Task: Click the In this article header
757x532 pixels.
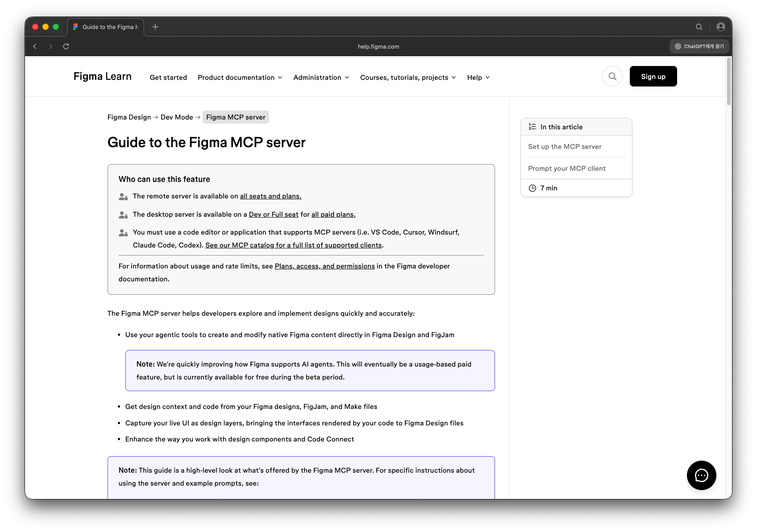Action: pos(576,127)
